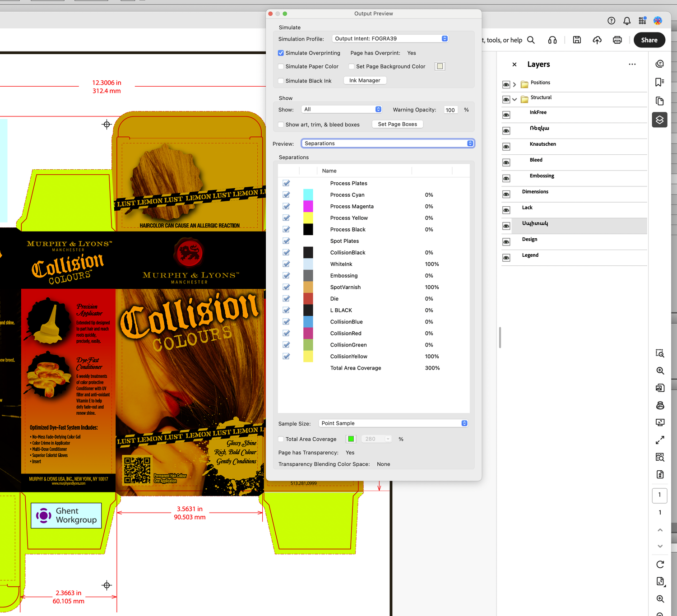Open the Page Thumbnails panel icon
Viewport: 677px width, 616px height.
659,101
